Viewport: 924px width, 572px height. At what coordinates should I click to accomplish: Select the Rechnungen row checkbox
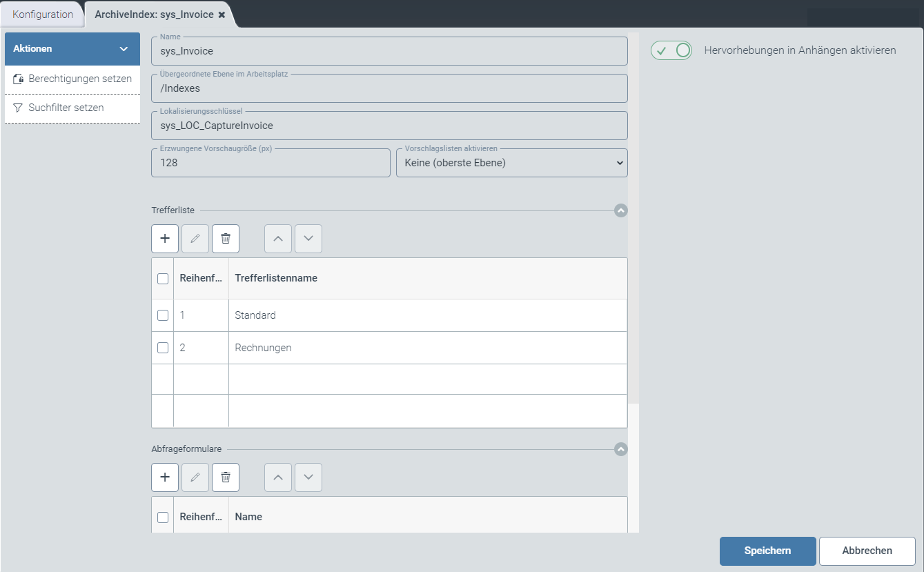click(x=163, y=348)
